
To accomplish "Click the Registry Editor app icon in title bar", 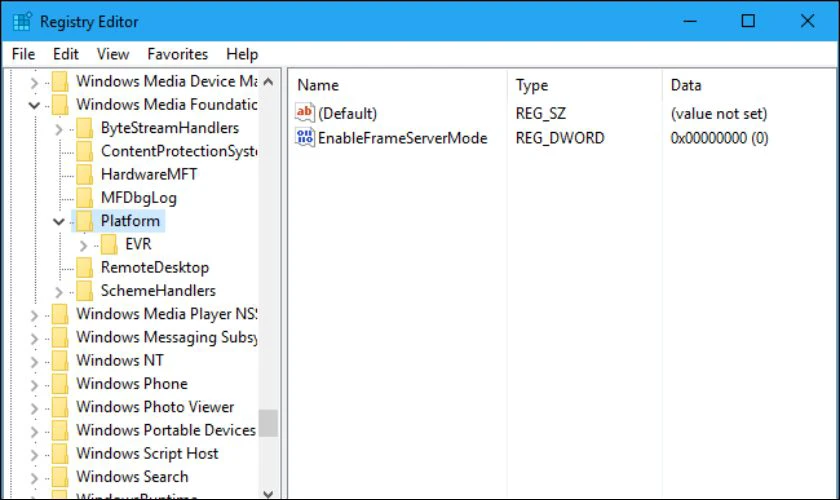I will point(22,22).
